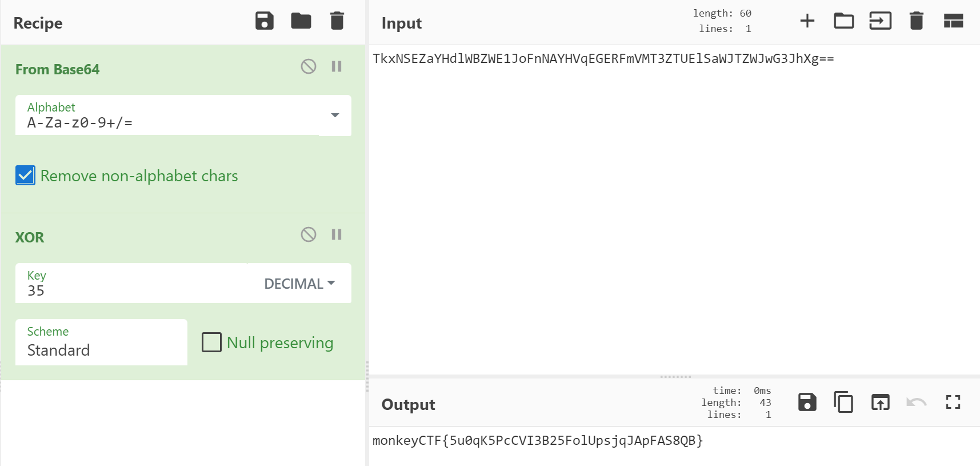Add a new input tab

point(807,21)
